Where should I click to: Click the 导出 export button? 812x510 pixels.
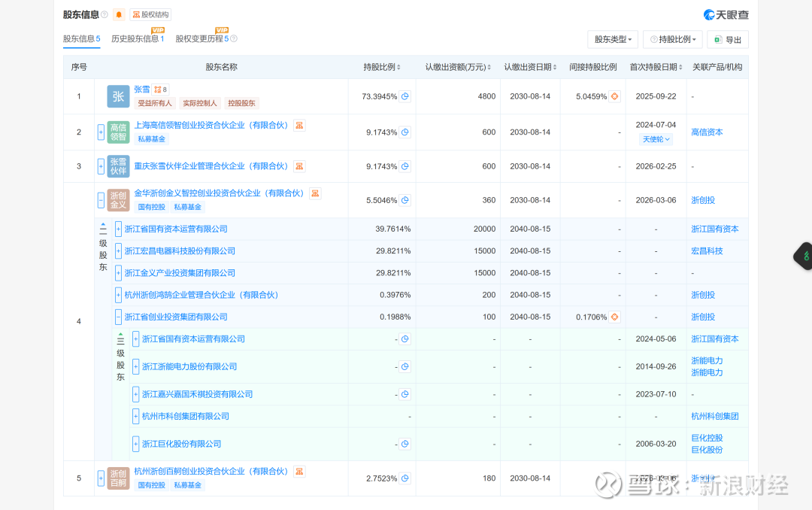(727, 40)
